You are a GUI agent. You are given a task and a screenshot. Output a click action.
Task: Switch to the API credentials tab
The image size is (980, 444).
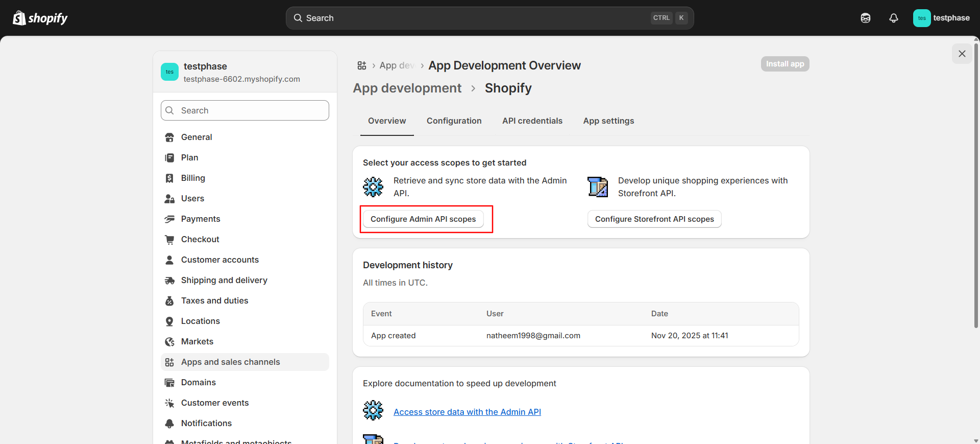[x=532, y=121]
